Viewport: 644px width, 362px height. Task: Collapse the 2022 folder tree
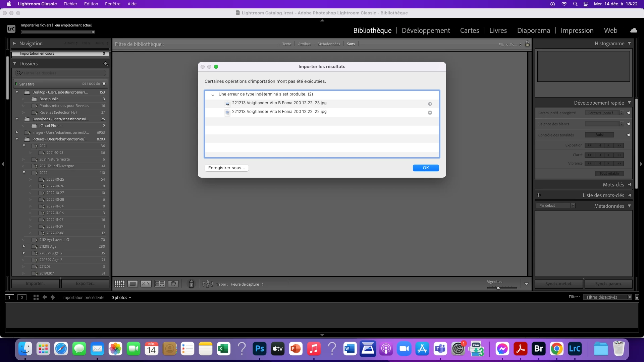tap(24, 173)
